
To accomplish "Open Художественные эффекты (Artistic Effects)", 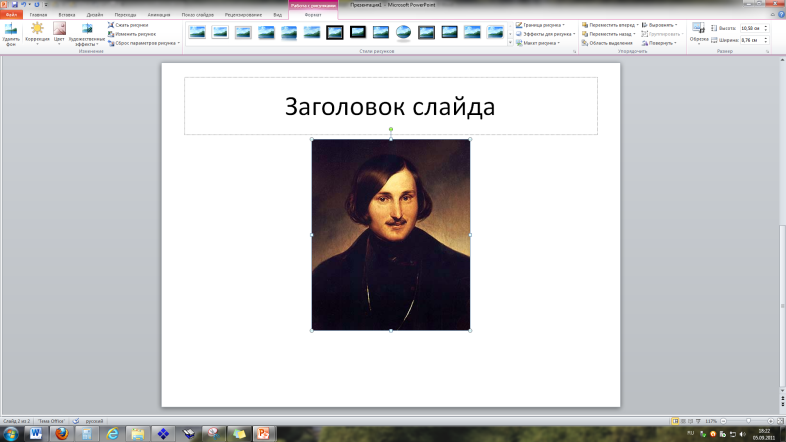I will pyautogui.click(x=87, y=35).
